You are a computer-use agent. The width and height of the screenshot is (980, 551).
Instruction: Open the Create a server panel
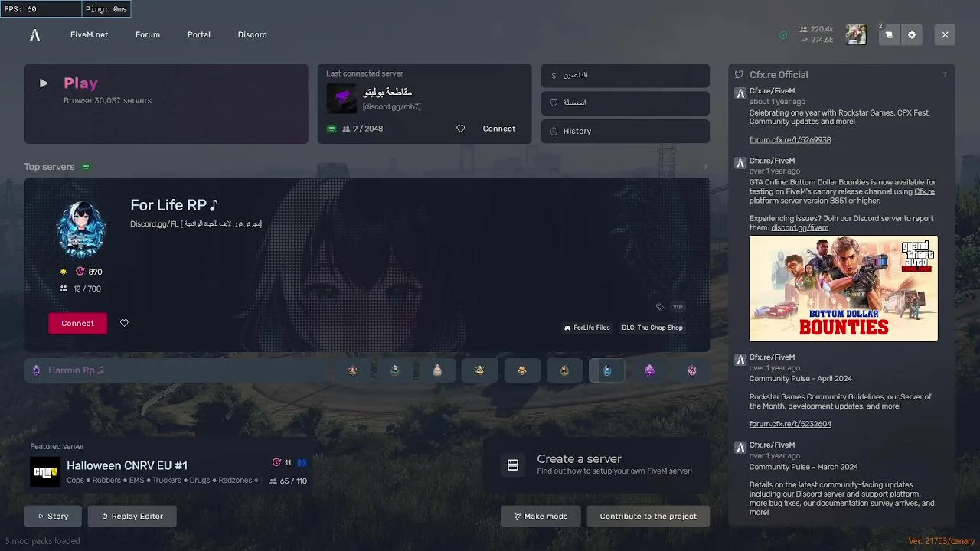pos(596,465)
